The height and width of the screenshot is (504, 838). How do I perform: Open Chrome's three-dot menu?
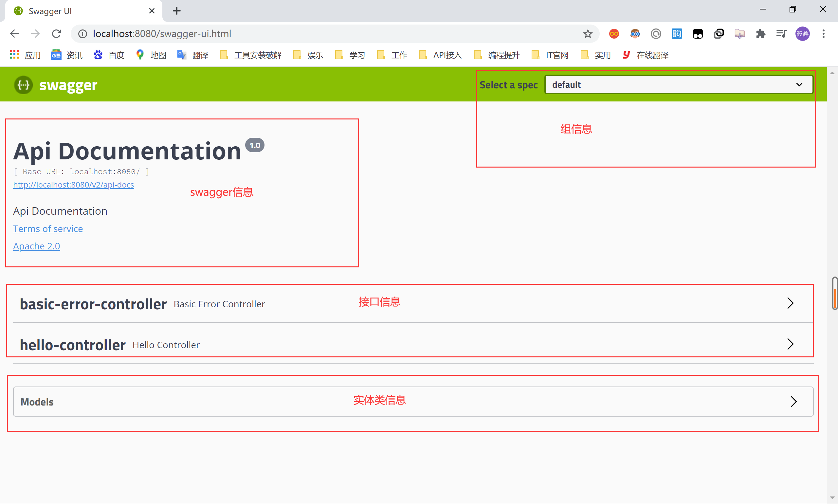point(823,34)
